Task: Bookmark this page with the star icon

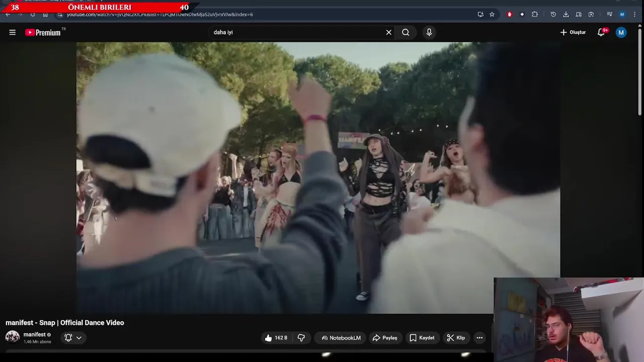Action: (x=492, y=14)
